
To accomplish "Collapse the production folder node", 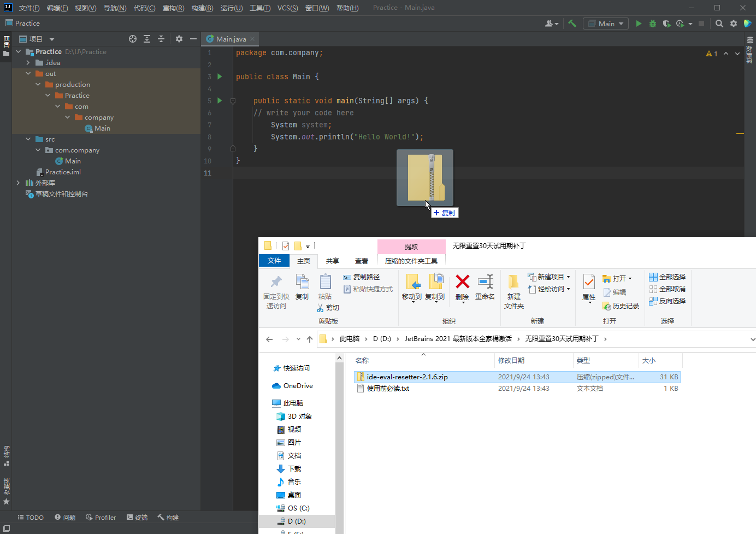I will [x=38, y=84].
